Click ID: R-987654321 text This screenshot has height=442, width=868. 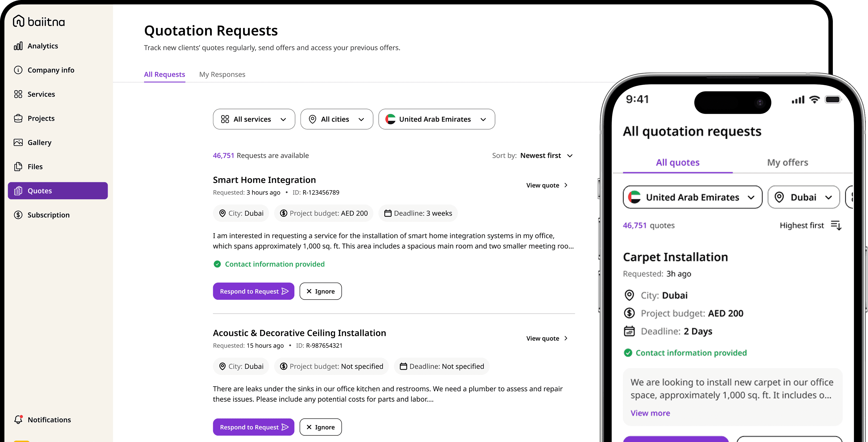319,345
